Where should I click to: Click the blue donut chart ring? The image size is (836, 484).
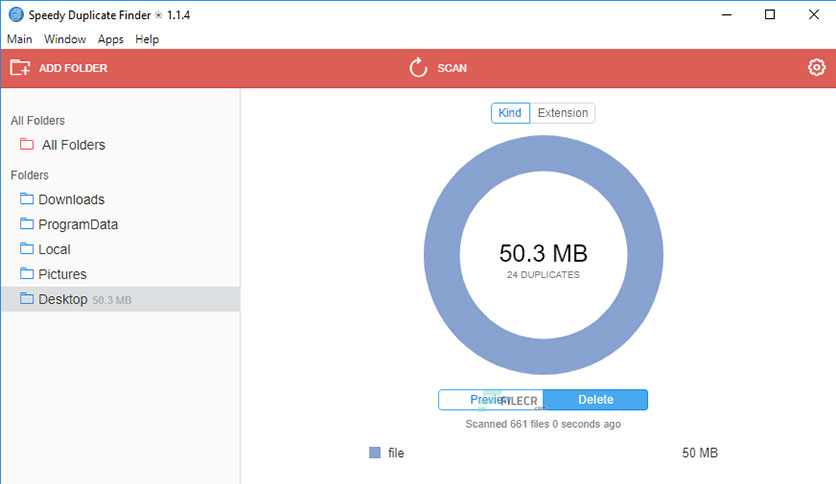(443, 255)
